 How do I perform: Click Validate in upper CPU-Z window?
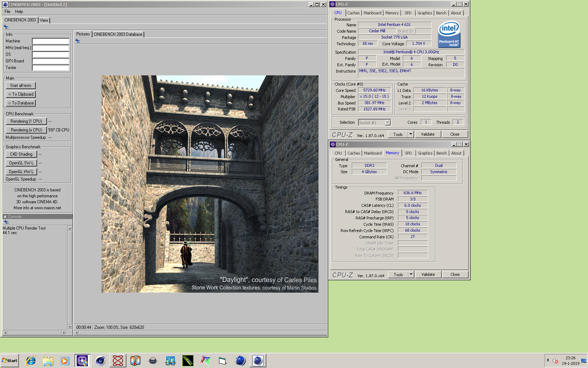tap(428, 134)
